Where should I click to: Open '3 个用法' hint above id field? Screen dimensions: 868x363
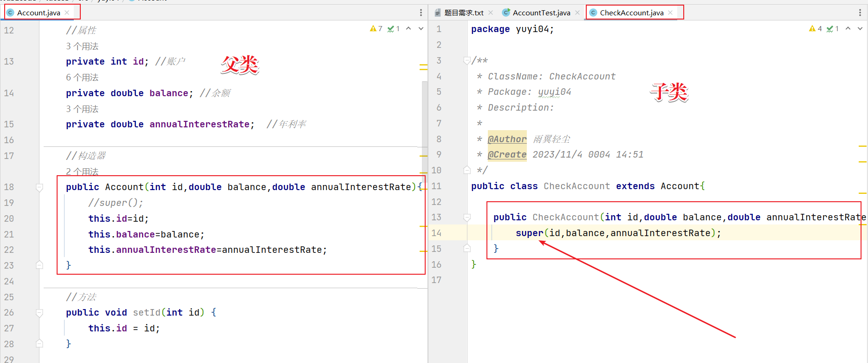82,46
